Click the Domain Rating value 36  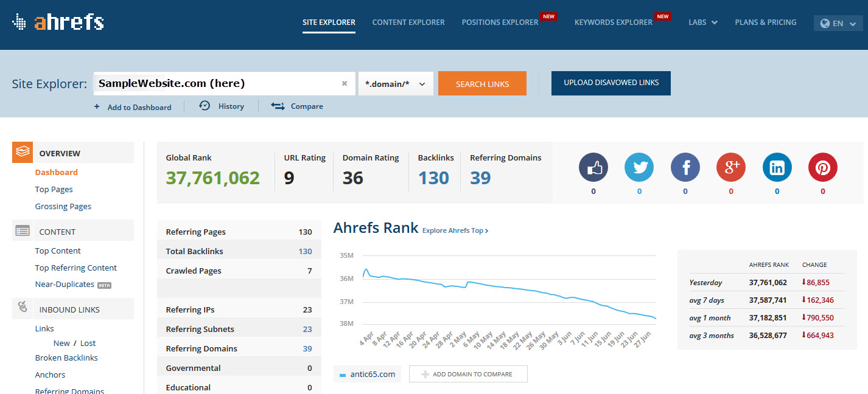tap(353, 178)
